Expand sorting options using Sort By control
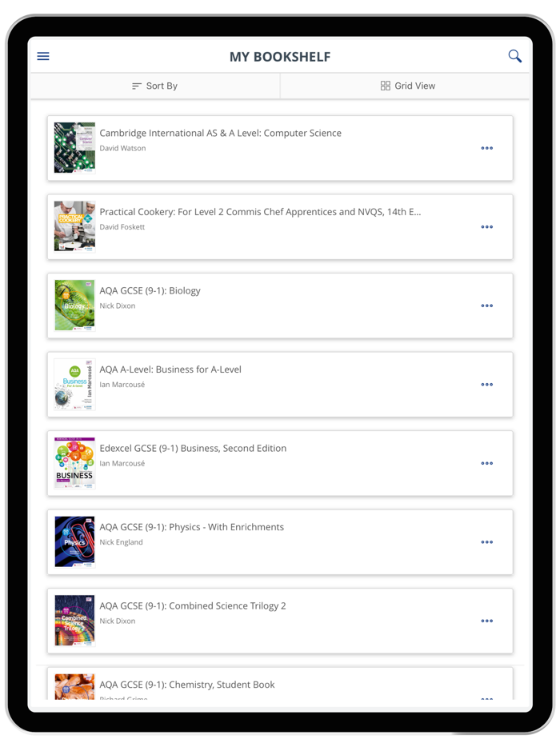This screenshot has width=560, height=747. pyautogui.click(x=154, y=86)
